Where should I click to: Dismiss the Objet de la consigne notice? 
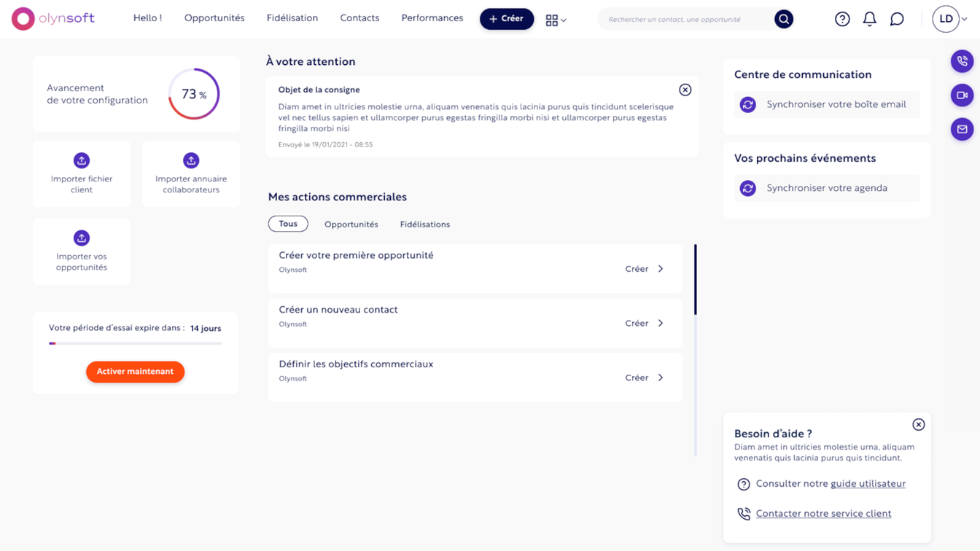[x=685, y=90]
